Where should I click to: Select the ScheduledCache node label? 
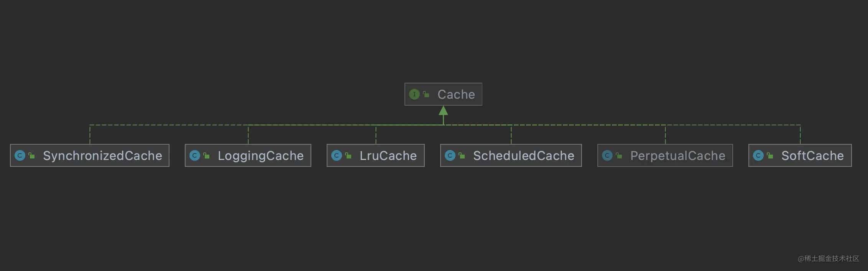click(524, 156)
